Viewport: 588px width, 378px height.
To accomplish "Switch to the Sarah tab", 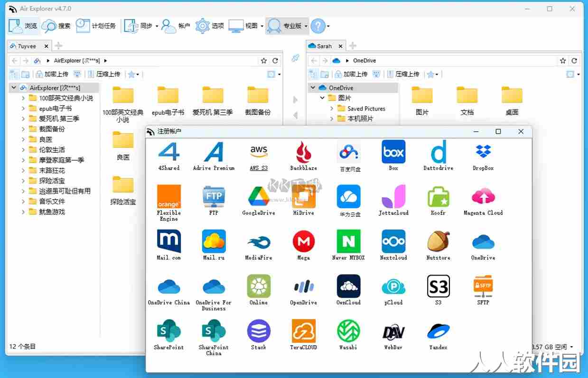I will pos(324,46).
